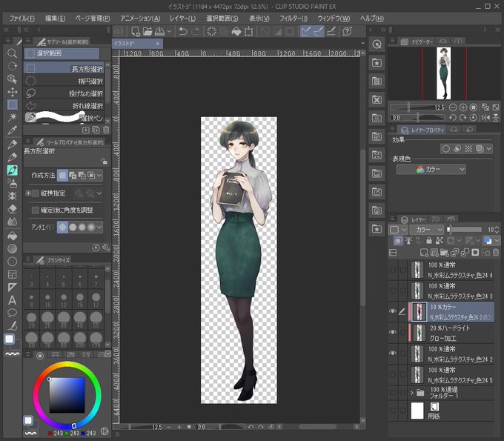The height and width of the screenshot is (441, 504).
Task: Enable the 縦横指定 checkbox
Action: [36, 193]
